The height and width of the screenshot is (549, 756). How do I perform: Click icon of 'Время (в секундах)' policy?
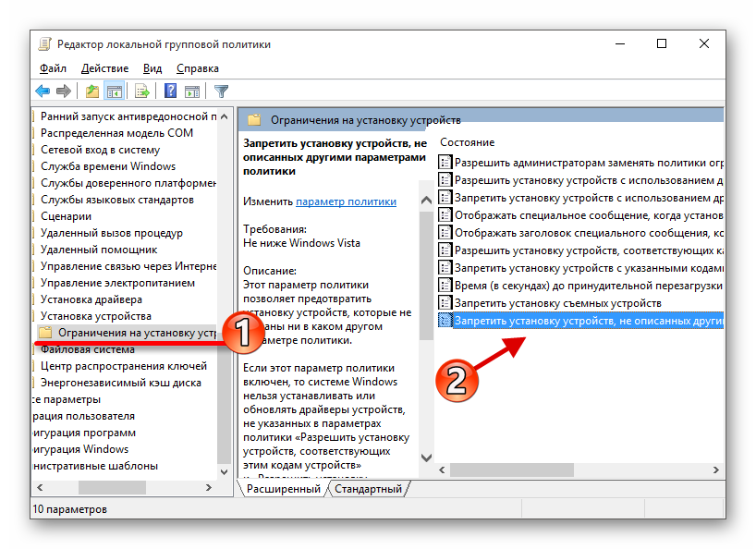point(445,286)
